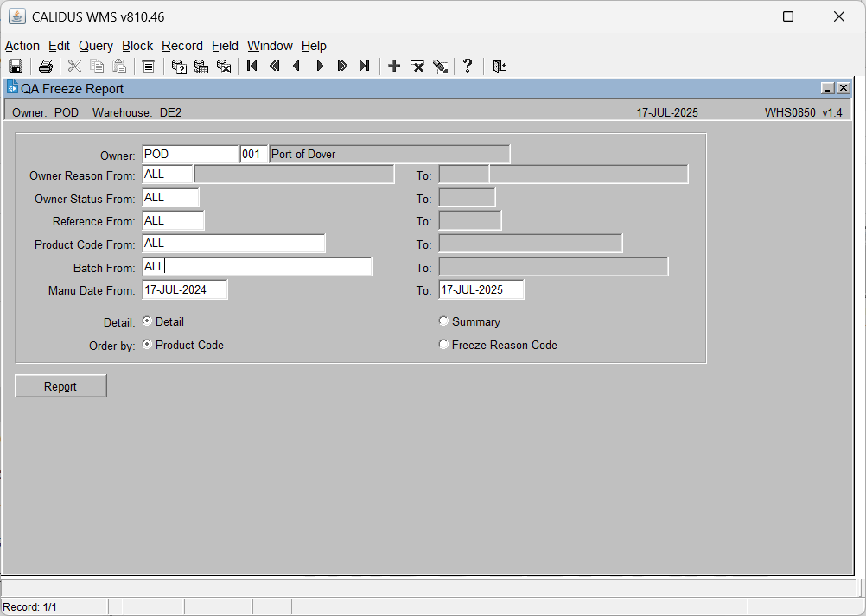Click the Batch To field

[x=553, y=266]
